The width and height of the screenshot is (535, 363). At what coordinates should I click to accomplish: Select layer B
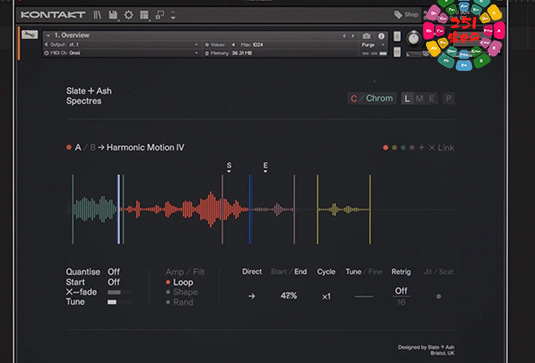pos(92,147)
